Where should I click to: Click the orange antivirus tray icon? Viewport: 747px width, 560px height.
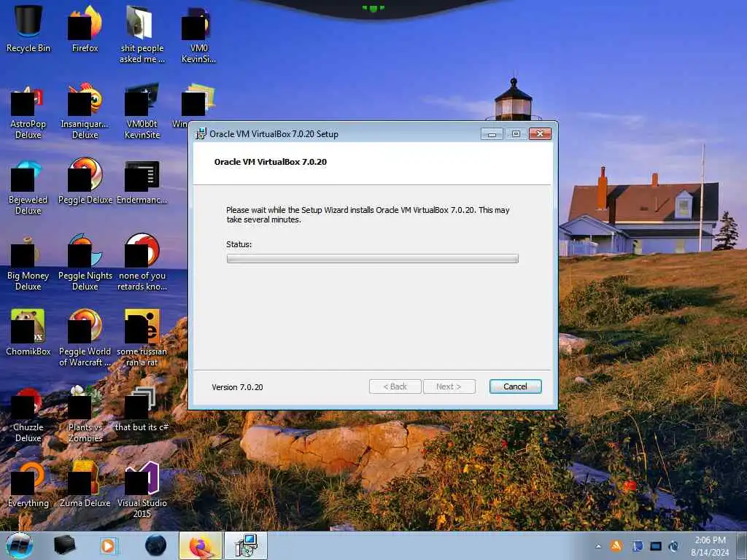pyautogui.click(x=616, y=545)
